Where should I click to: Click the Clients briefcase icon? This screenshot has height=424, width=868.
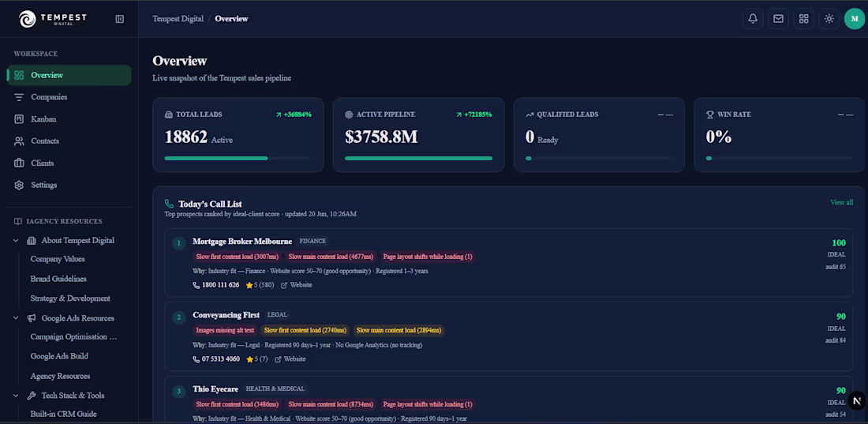pos(19,163)
